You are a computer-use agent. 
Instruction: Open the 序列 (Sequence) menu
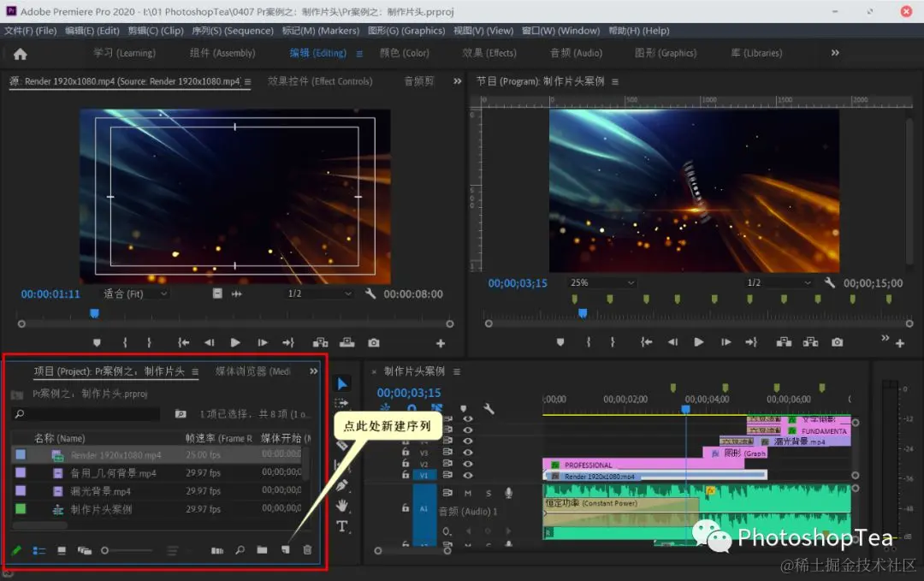(x=232, y=31)
